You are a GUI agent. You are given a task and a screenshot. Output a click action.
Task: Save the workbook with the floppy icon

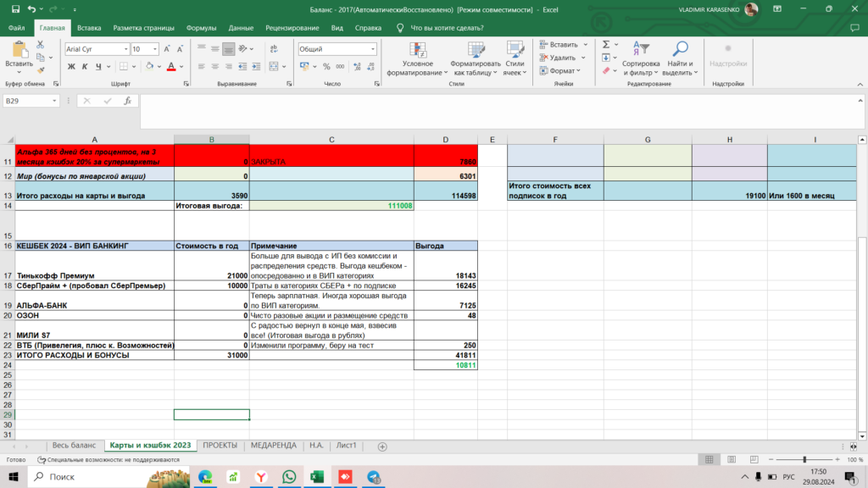(15, 9)
